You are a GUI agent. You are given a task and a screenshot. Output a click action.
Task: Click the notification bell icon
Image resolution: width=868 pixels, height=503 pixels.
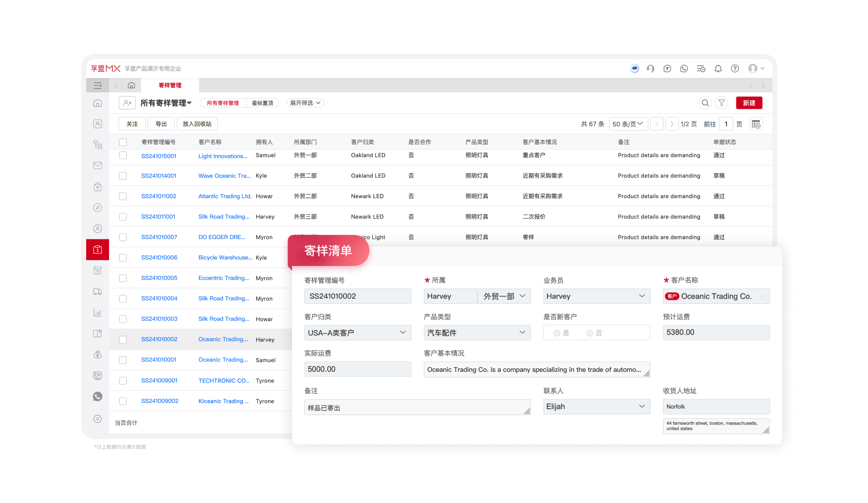click(718, 69)
